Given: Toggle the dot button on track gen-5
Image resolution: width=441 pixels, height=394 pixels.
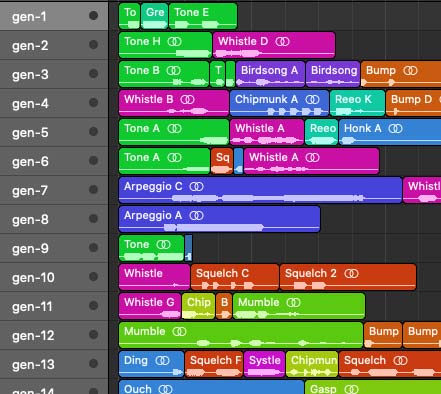Looking at the screenshot, I should pos(94,131).
